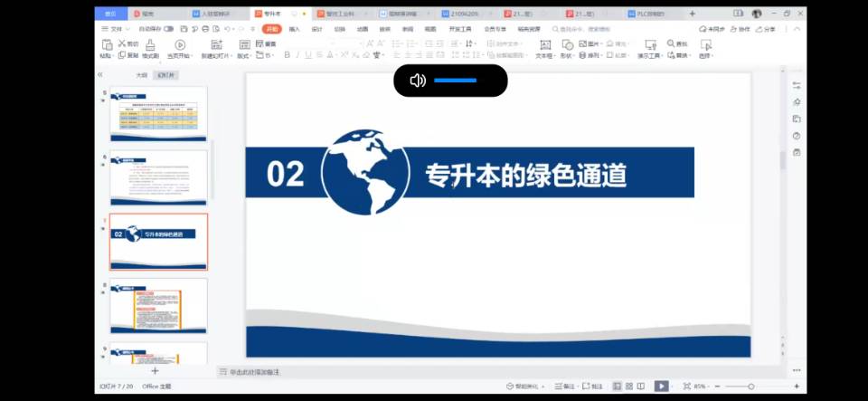Start slideshow from current slide (当页开始)
Screen dimensions: 868x401
click(x=179, y=45)
